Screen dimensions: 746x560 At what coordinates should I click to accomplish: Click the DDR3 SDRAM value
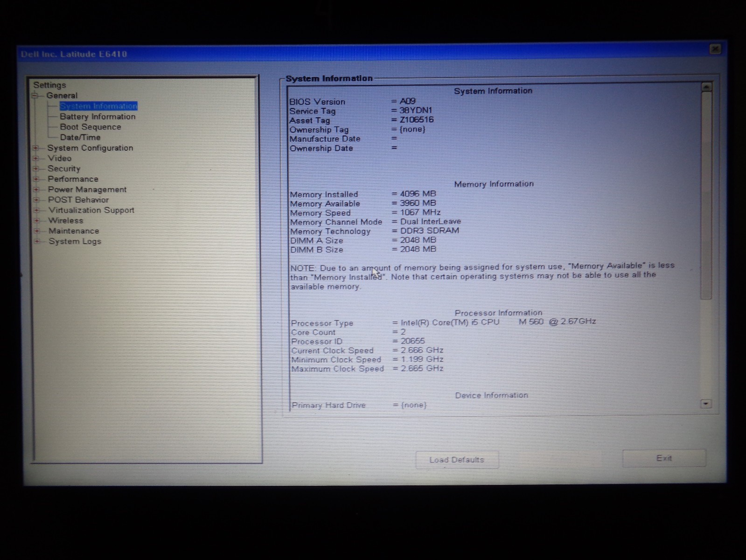430,231
